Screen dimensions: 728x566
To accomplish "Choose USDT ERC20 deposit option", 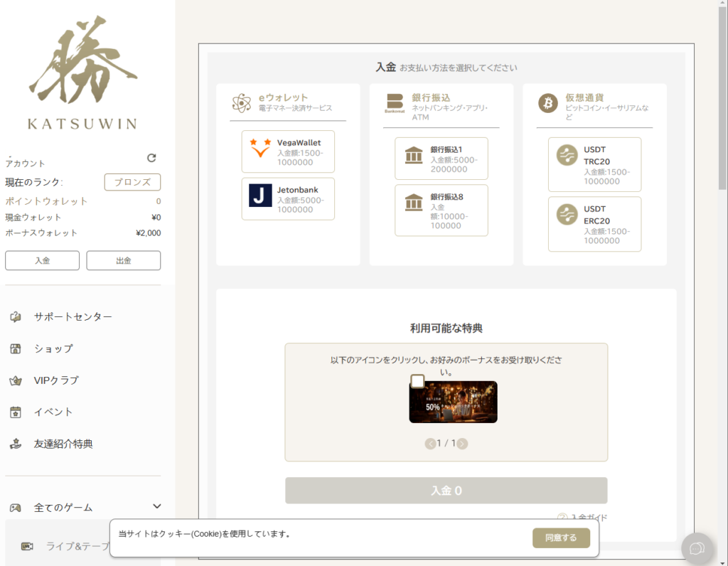I will 594,224.
